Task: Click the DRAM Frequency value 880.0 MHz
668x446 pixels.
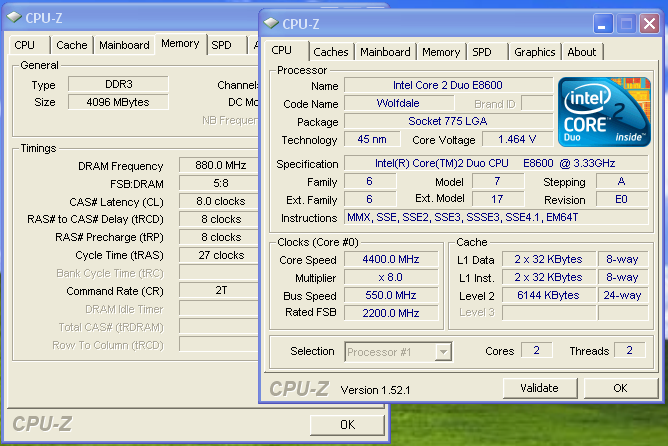Action: [219, 165]
